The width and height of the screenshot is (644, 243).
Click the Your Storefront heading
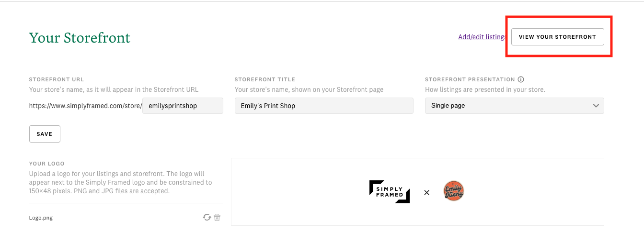pos(80,38)
